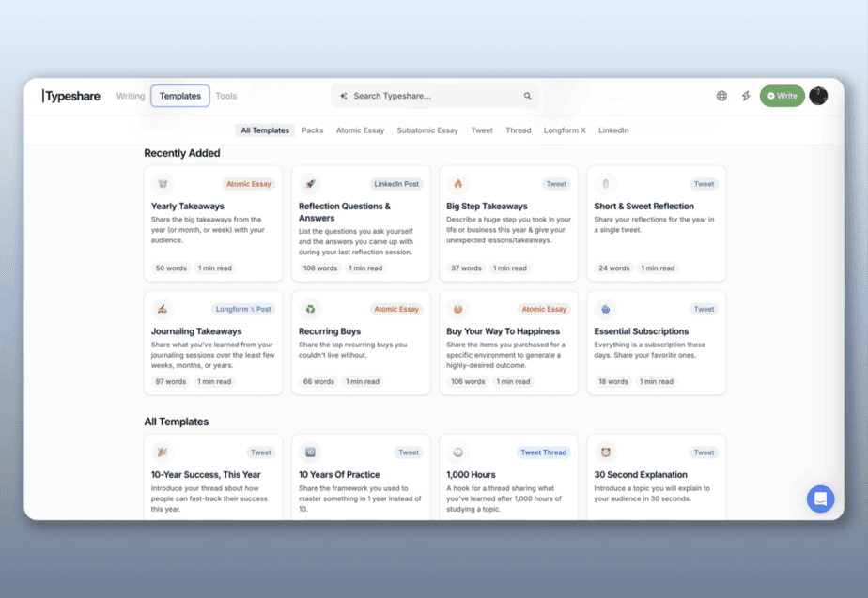This screenshot has height=598, width=868.
Task: Focus the Search Typeshare field
Action: pos(435,96)
